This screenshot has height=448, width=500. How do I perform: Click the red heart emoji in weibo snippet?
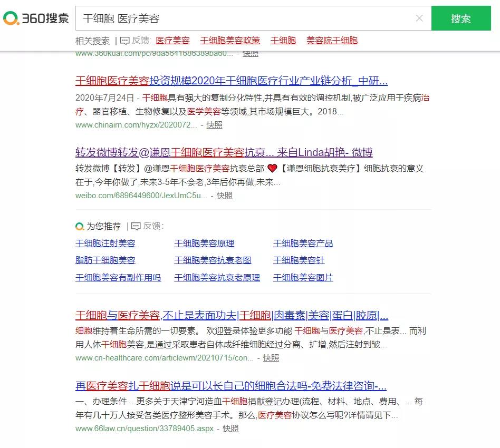pos(272,168)
